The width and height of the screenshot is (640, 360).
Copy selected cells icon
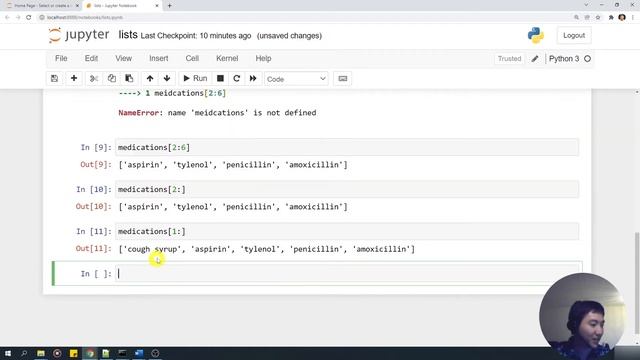[111, 78]
